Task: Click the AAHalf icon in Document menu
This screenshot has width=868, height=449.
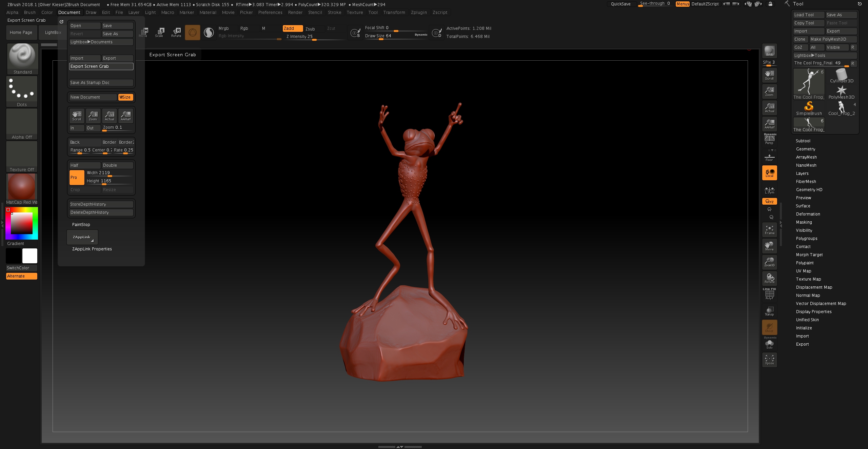Action: [x=125, y=116]
